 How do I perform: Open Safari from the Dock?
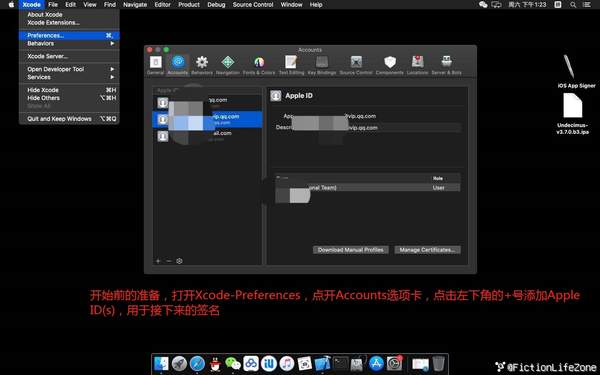pos(197,364)
